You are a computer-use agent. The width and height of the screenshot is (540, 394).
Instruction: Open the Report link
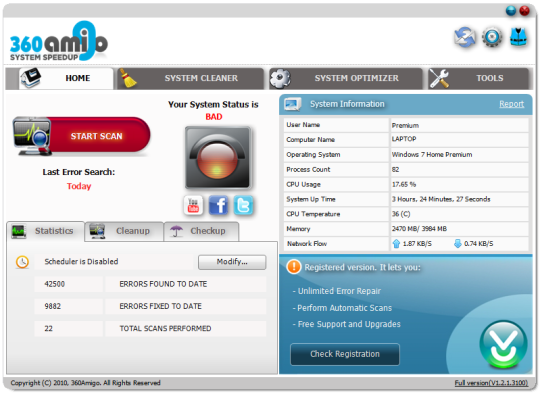[511, 104]
